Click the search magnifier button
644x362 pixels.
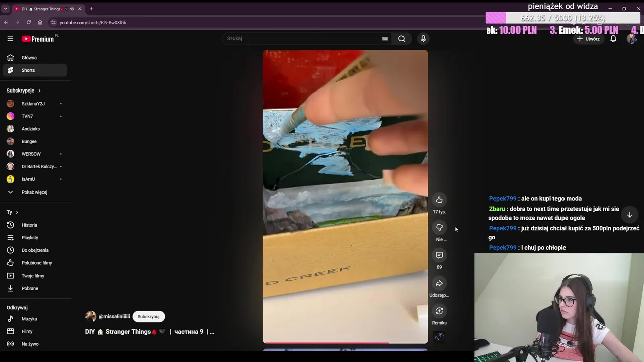click(x=401, y=39)
